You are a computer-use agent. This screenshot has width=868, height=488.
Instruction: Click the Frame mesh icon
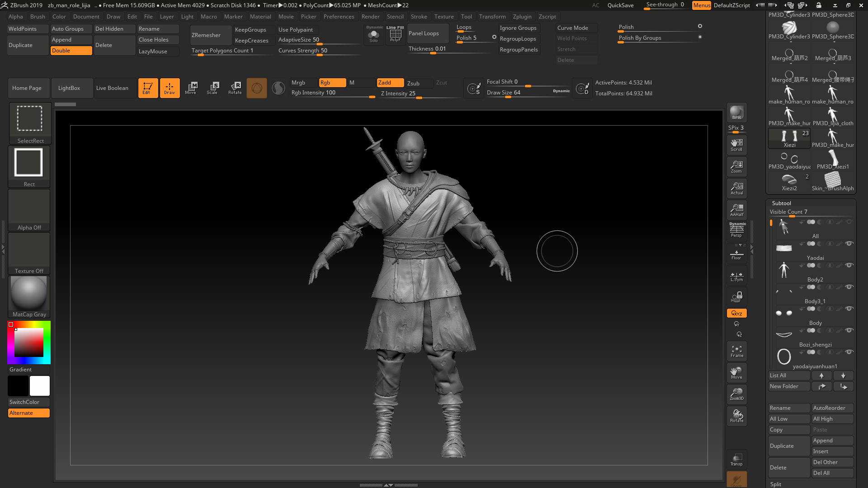tap(736, 351)
